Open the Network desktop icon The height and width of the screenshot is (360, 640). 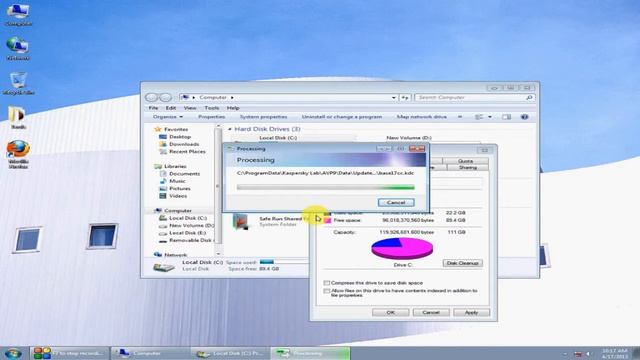[18, 49]
